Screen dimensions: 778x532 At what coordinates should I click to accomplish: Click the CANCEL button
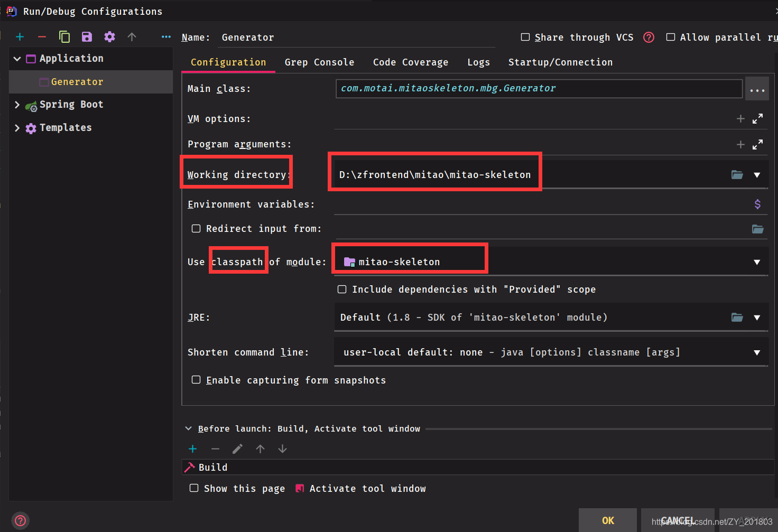pos(678,520)
